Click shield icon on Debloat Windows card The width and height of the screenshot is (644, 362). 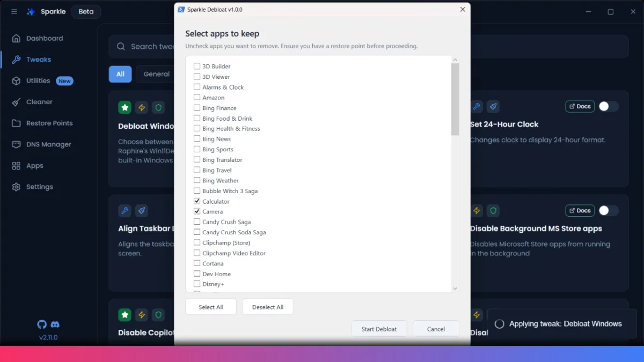158,107
